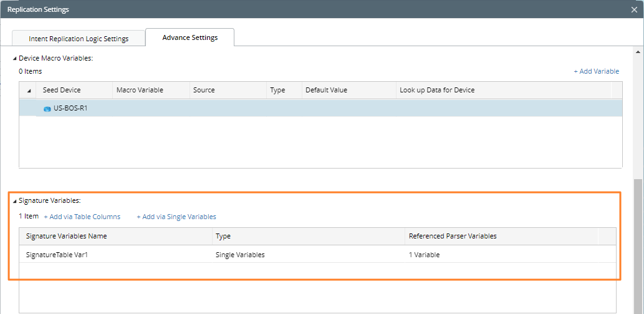Screen dimensions: 644x314
Task: Click the US-BOS-R1 router device icon
Action: tap(47, 109)
